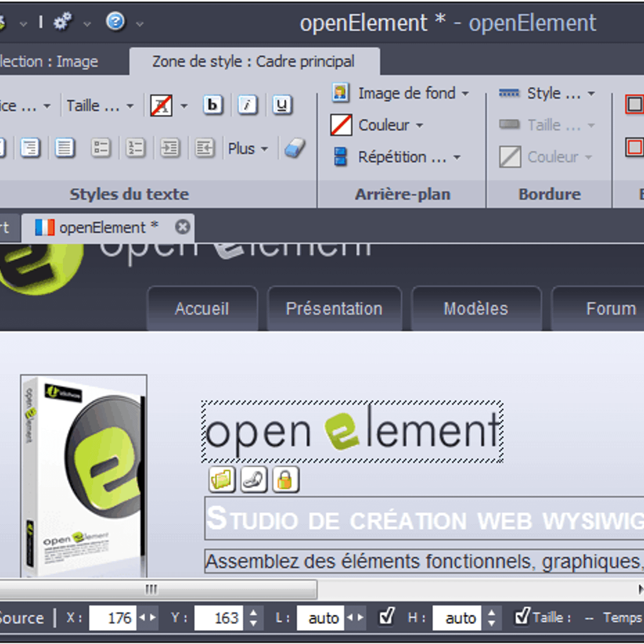Click the X value left-right stepper arrows
The width and height of the screenshot is (644, 644).
coord(148,618)
